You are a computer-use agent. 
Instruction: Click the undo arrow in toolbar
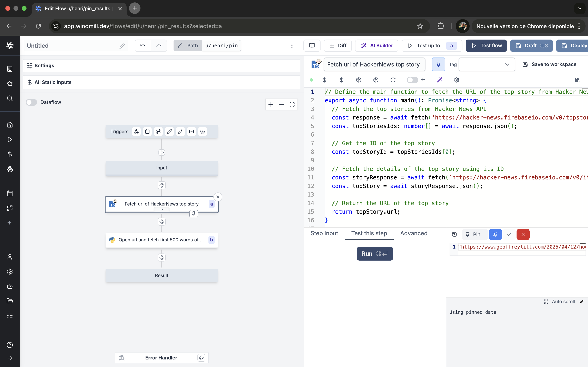pos(143,46)
